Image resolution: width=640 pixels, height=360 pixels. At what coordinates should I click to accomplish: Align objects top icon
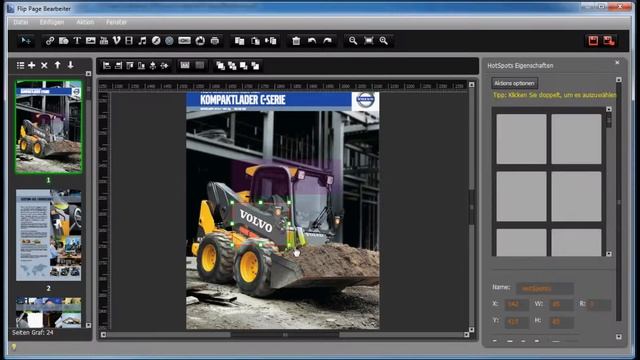tap(130, 65)
